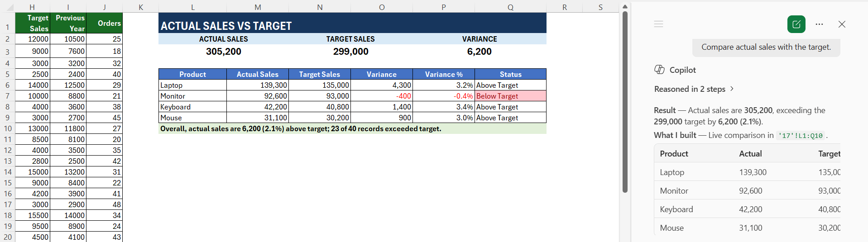Image resolution: width=868 pixels, height=242 pixels.
Task: Select the overall summary text cell in green
Action: [352, 128]
